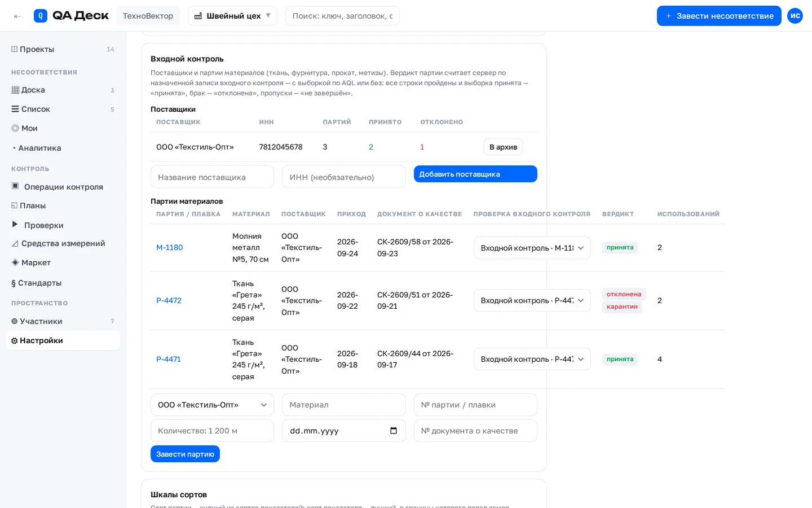Focus the № документа о качестве input

(x=475, y=431)
